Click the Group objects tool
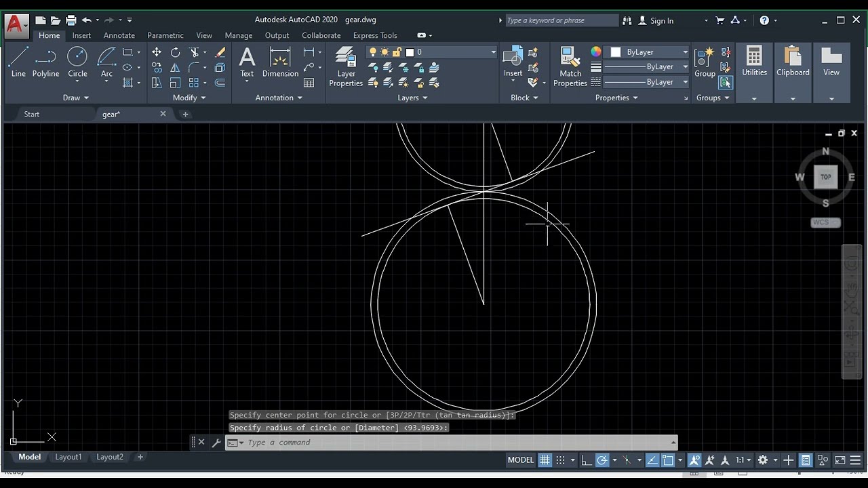This screenshot has width=868, height=488. pyautogui.click(x=705, y=62)
